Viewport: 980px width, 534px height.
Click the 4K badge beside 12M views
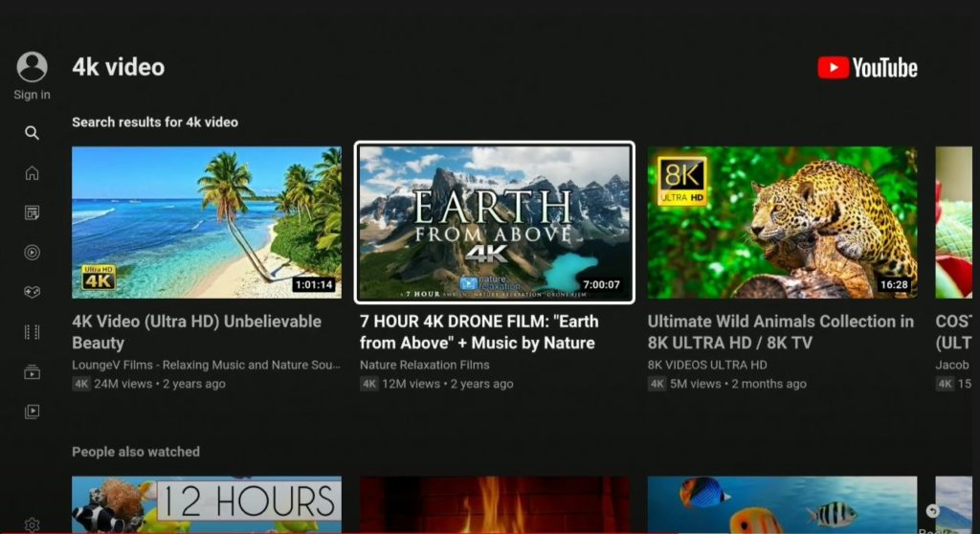point(369,384)
